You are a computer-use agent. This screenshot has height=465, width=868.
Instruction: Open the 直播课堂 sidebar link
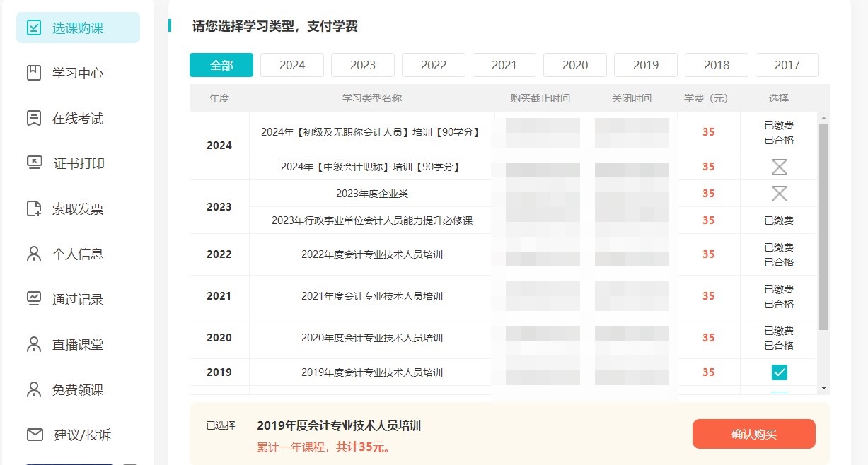tap(77, 344)
